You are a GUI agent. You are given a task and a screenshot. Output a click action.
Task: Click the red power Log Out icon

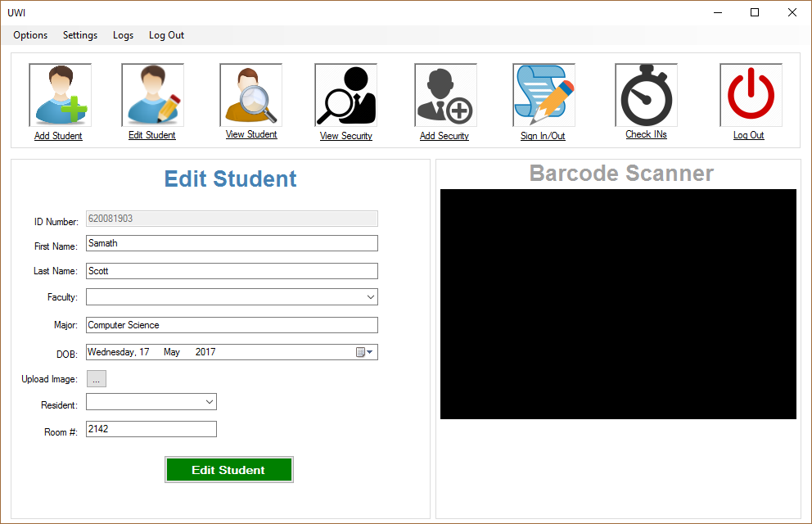point(751,95)
